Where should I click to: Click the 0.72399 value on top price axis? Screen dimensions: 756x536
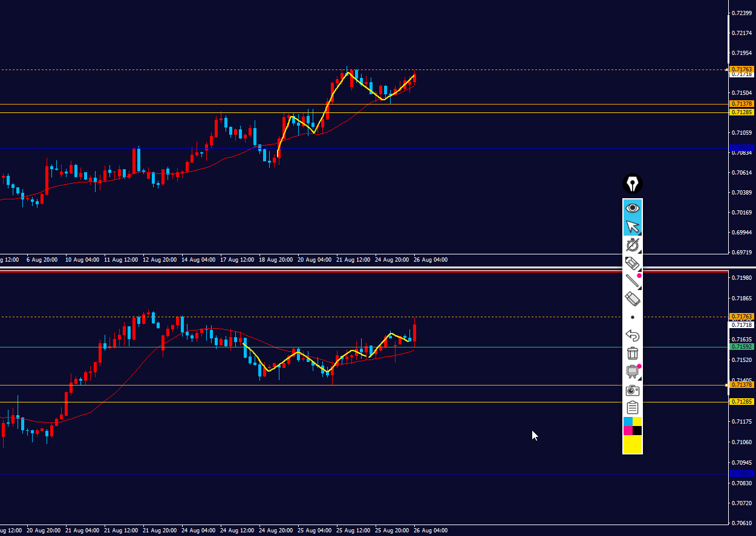click(741, 13)
